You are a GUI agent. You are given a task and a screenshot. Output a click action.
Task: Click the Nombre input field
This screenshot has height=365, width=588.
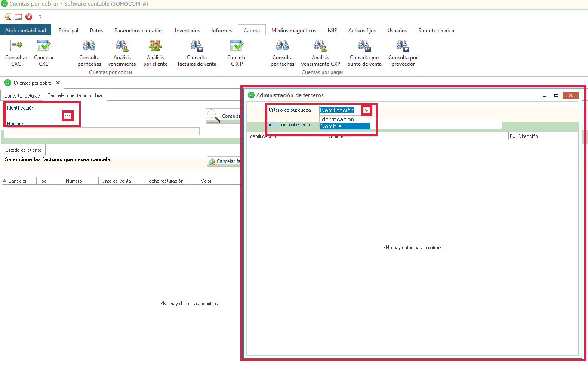tap(103, 132)
